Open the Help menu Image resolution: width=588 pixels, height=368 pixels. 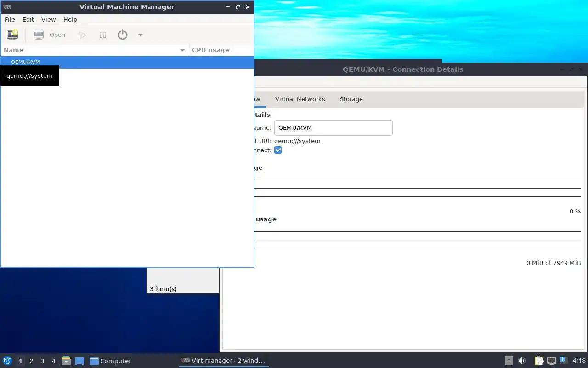pyautogui.click(x=70, y=19)
